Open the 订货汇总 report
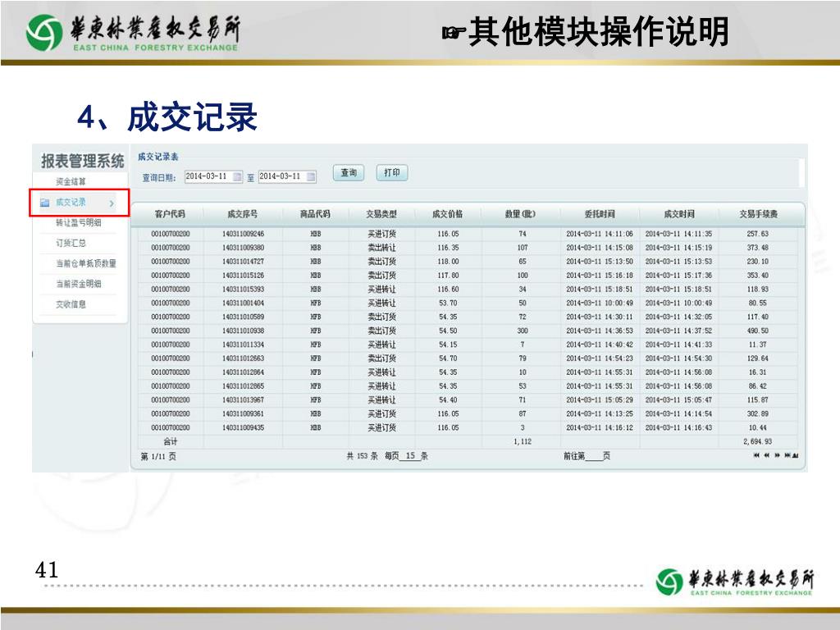Viewport: 840px width, 630px height. (x=71, y=244)
